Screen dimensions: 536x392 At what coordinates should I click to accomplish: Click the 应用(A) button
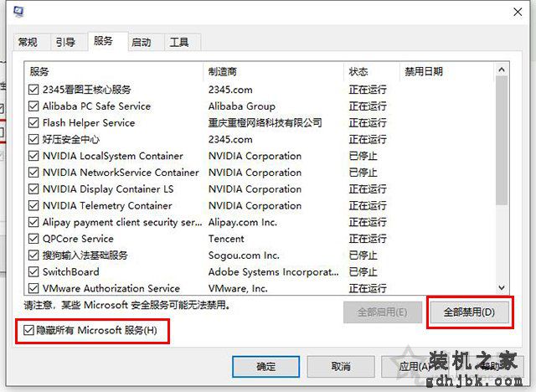(x=415, y=366)
